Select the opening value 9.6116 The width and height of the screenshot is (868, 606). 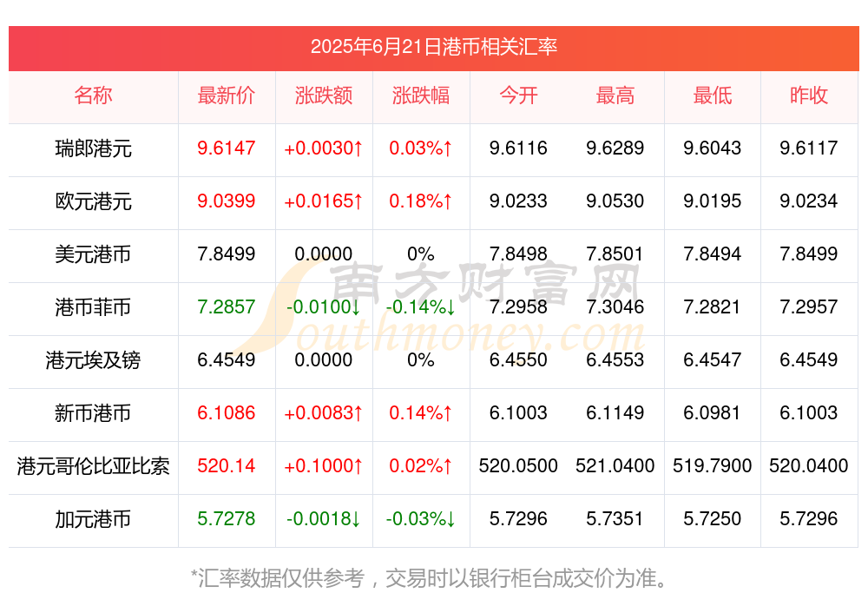click(518, 148)
